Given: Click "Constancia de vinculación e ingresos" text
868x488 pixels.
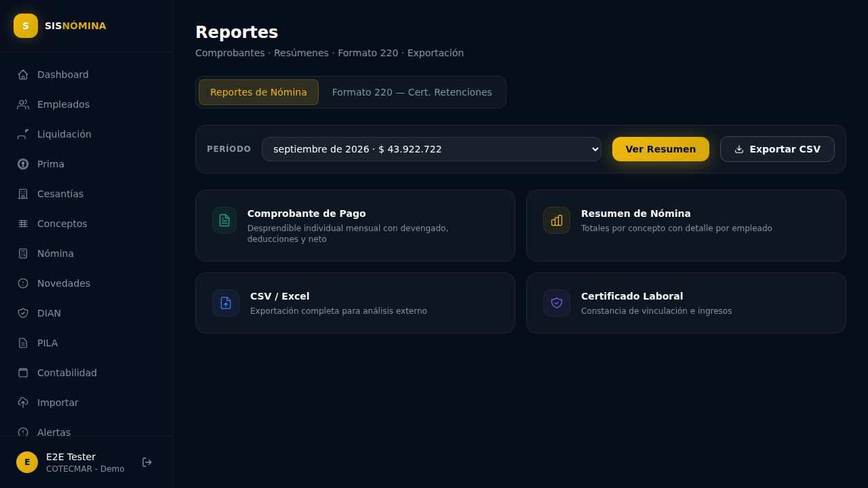Looking at the screenshot, I should click(x=656, y=311).
